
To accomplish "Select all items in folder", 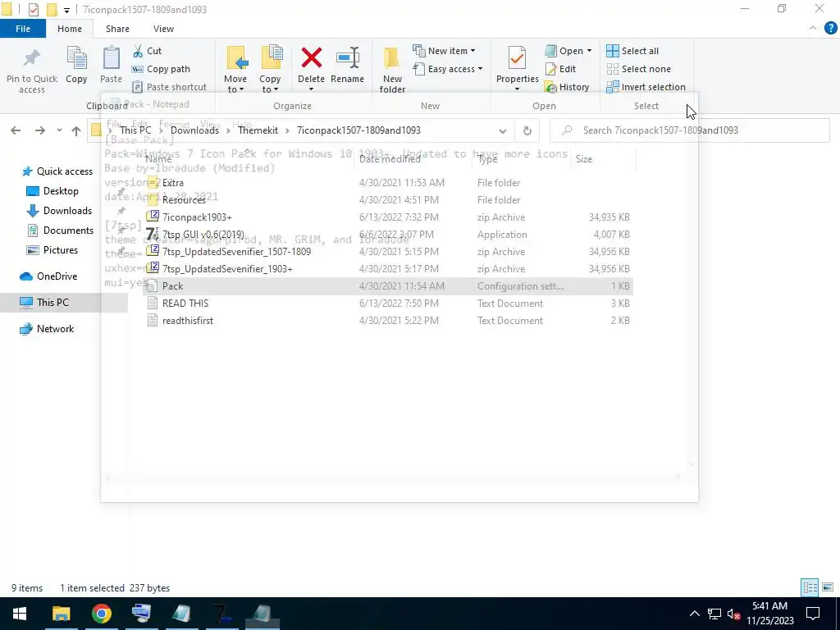I will click(x=632, y=51).
